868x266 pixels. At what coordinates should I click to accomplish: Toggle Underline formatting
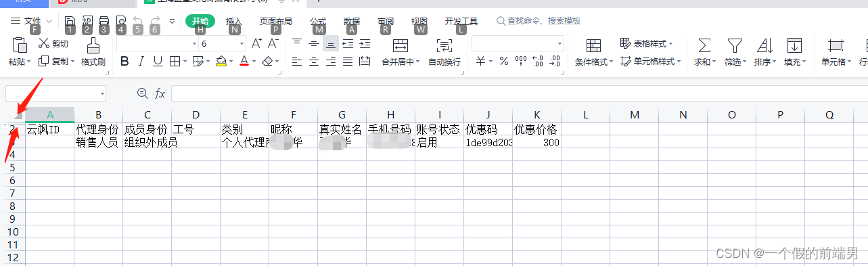click(158, 62)
